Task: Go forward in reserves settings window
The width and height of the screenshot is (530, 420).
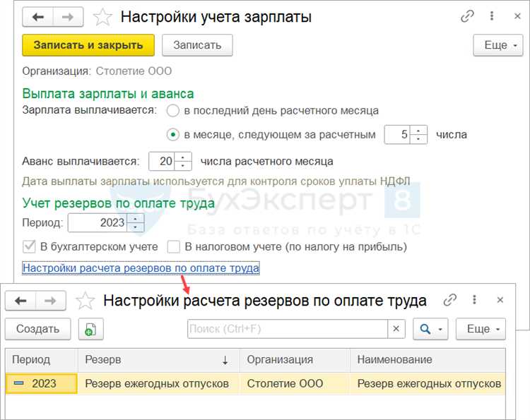Action: point(51,301)
